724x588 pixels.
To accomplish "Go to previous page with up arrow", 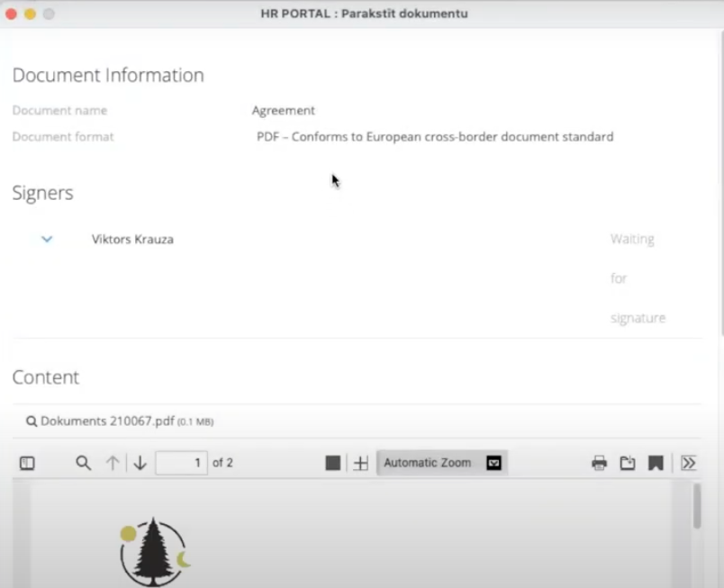I will [x=113, y=463].
